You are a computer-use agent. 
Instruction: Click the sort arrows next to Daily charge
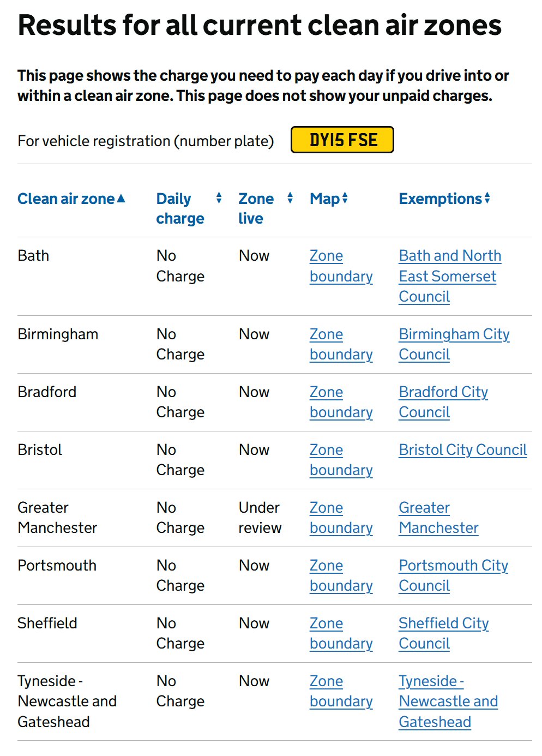[x=219, y=198]
